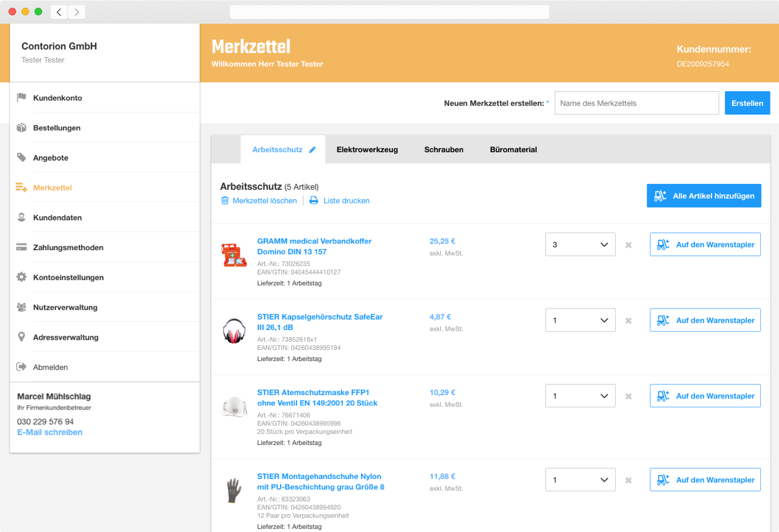Viewport: 779px width, 532px height.
Task: Click the price 25,25 €
Action: point(442,241)
